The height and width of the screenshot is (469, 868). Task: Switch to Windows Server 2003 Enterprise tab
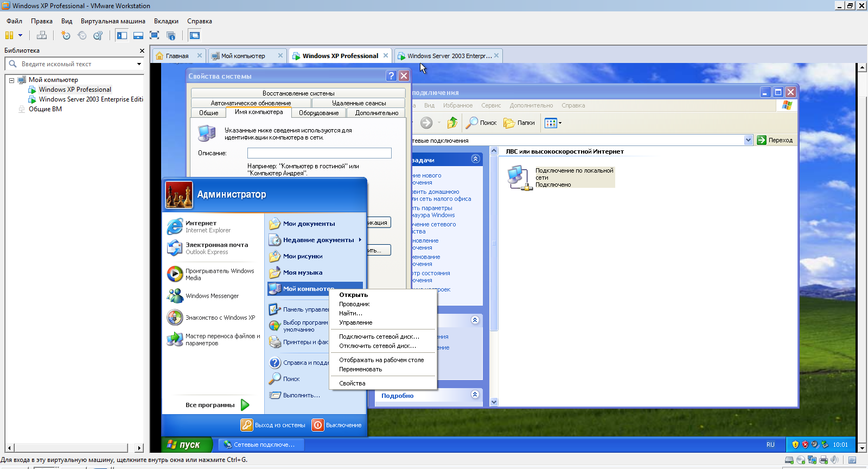click(449, 56)
